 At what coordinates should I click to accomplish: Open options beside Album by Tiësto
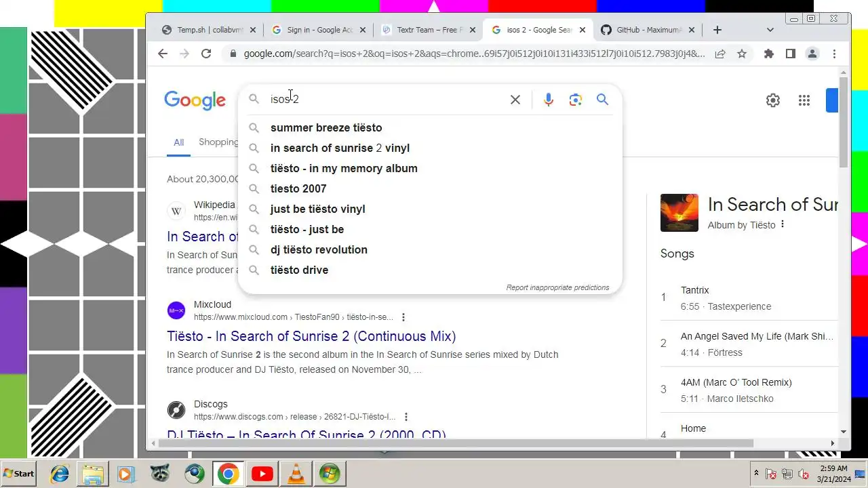[x=783, y=224]
